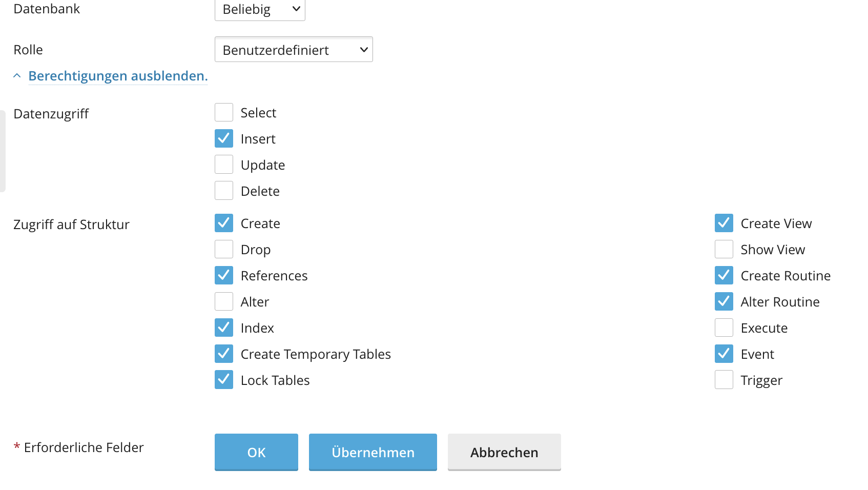The width and height of the screenshot is (868, 490).
Task: Collapse permissions using the chevron icon
Action: pyautogui.click(x=17, y=76)
